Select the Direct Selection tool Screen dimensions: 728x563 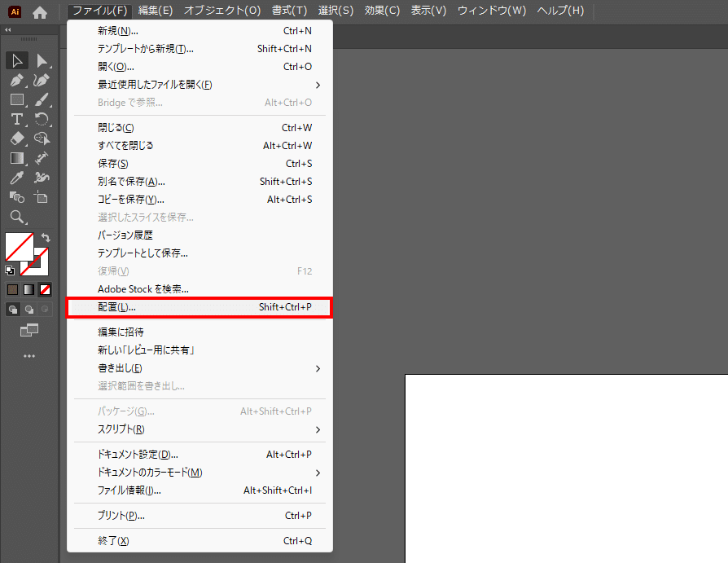(42, 61)
